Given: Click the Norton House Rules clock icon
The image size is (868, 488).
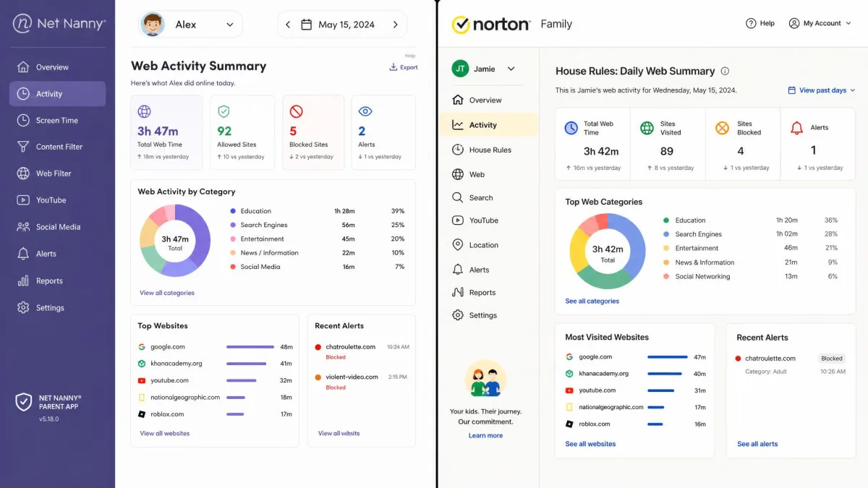Looking at the screenshot, I should click(458, 150).
